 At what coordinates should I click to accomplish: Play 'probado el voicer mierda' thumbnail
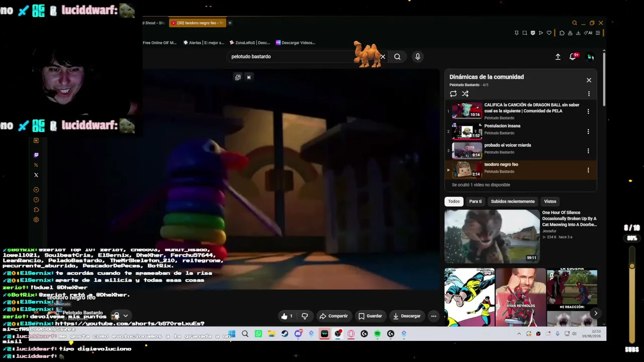[467, 151]
